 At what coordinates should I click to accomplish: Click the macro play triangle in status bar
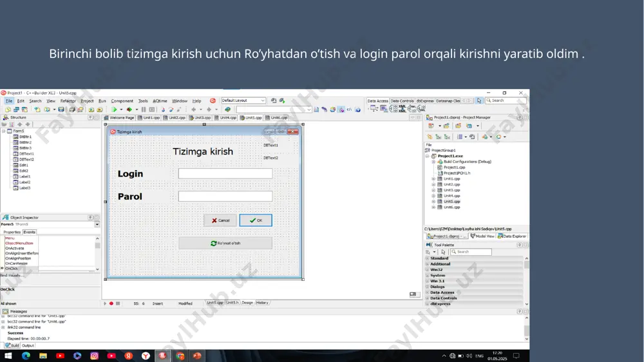(105, 303)
